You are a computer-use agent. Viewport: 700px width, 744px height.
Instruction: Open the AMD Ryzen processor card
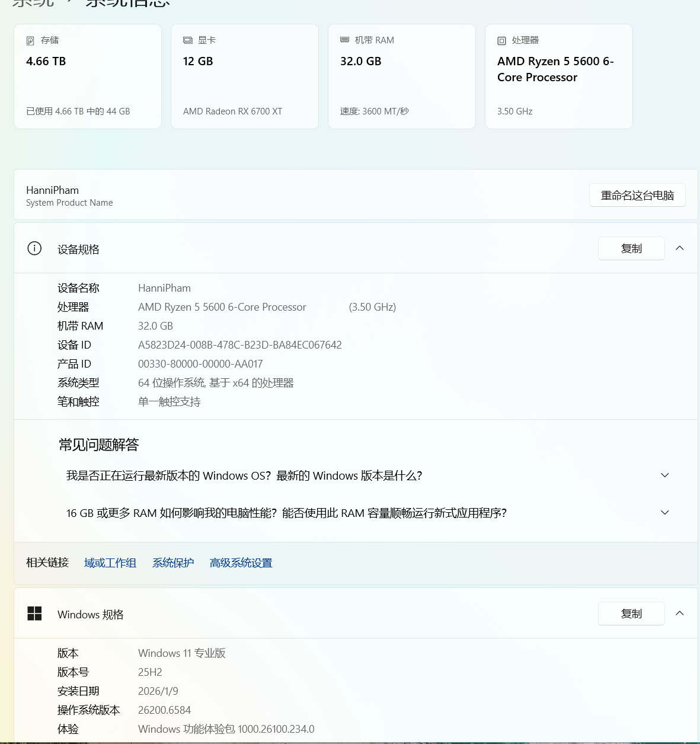pos(559,76)
